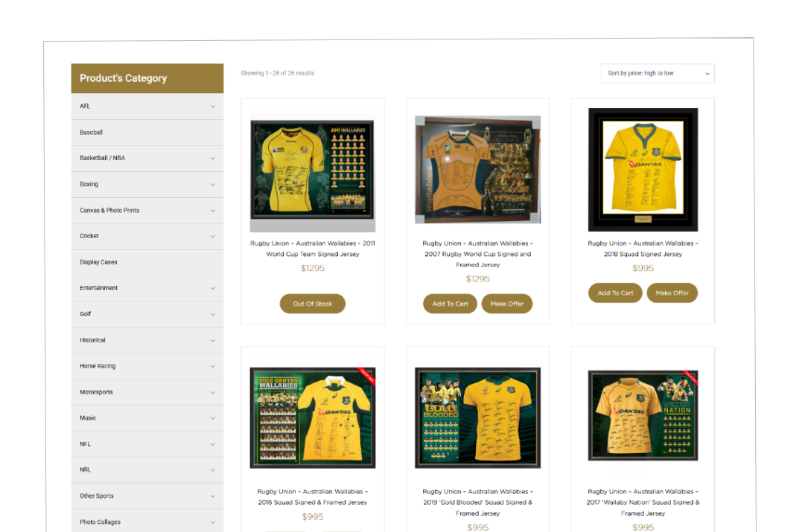Expand the Motorsports category chevron
805x532 pixels.
212,392
